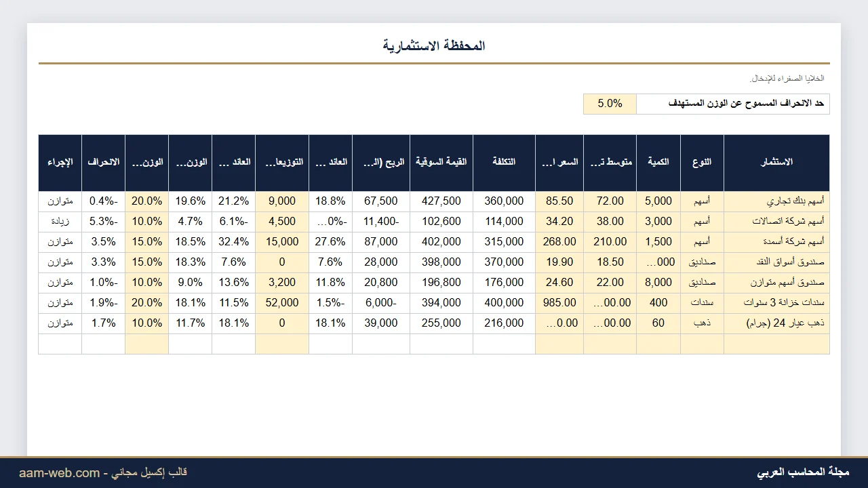Viewport: 868px width, 488px height.
Task: Select the total return cell 32.4%
Action: (234, 242)
